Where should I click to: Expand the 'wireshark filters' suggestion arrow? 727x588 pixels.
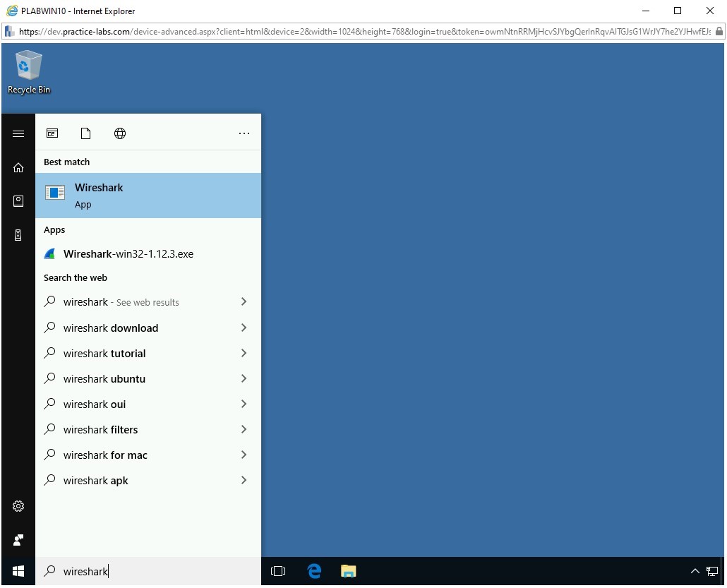pos(244,429)
